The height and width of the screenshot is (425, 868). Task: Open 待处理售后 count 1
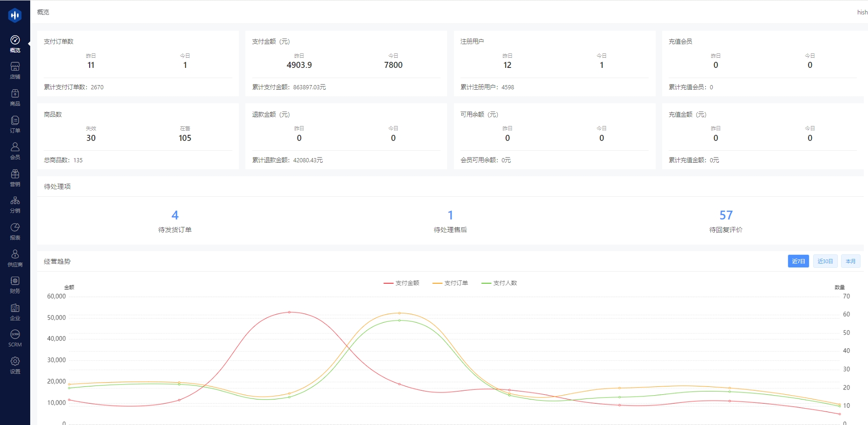click(x=450, y=215)
